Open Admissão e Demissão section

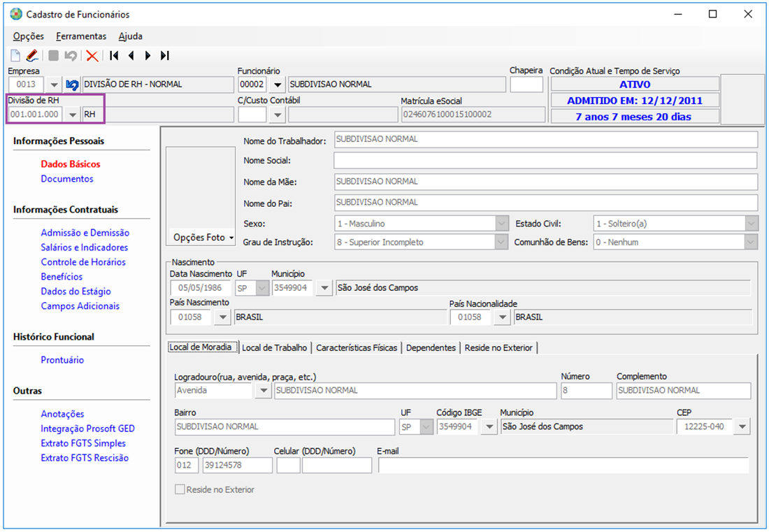coord(85,233)
